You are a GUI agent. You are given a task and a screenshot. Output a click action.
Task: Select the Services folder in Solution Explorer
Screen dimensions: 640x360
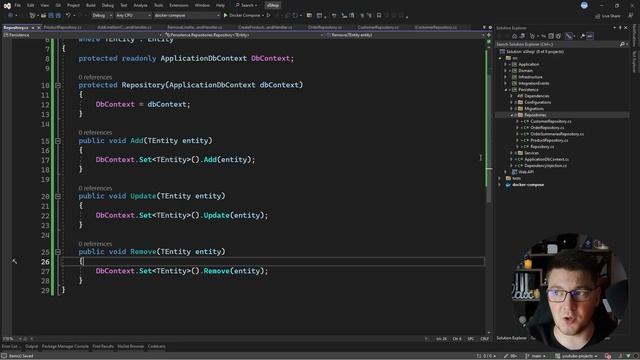click(531, 153)
